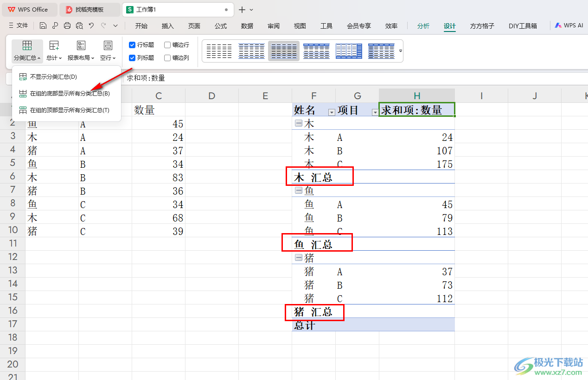
Task: Select the fifth blue-bordered pivot table style
Action: coord(349,51)
